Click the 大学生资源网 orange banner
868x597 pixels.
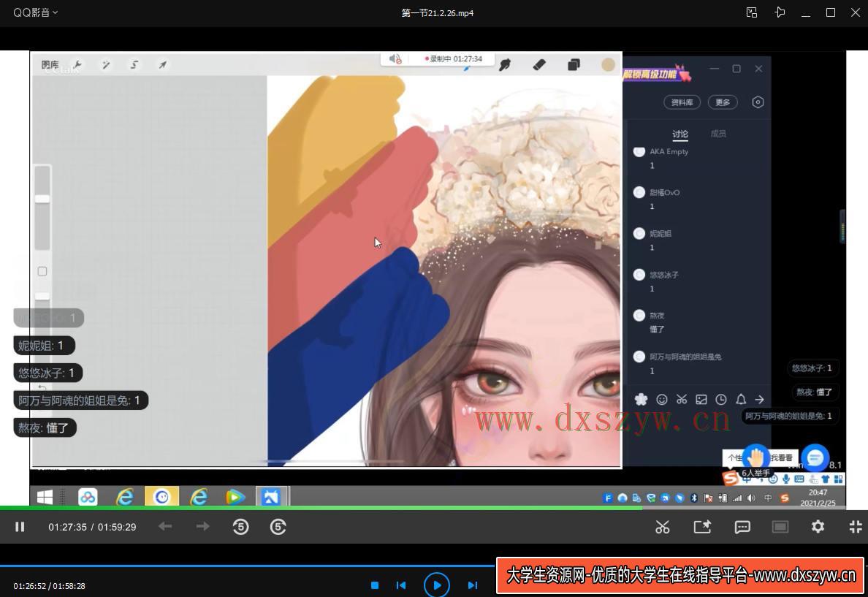[x=680, y=575]
